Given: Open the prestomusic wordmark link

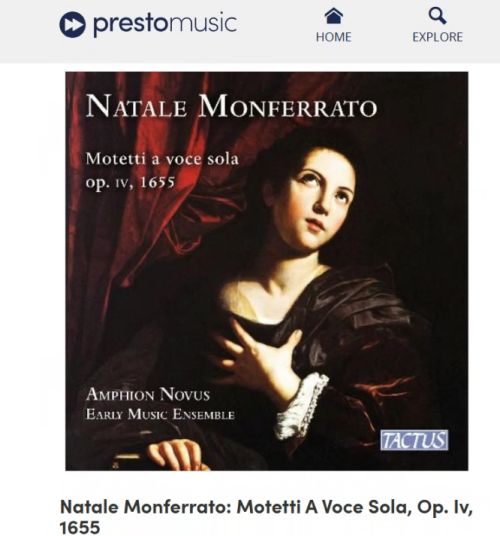Looking at the screenshot, I should (x=165, y=24).
